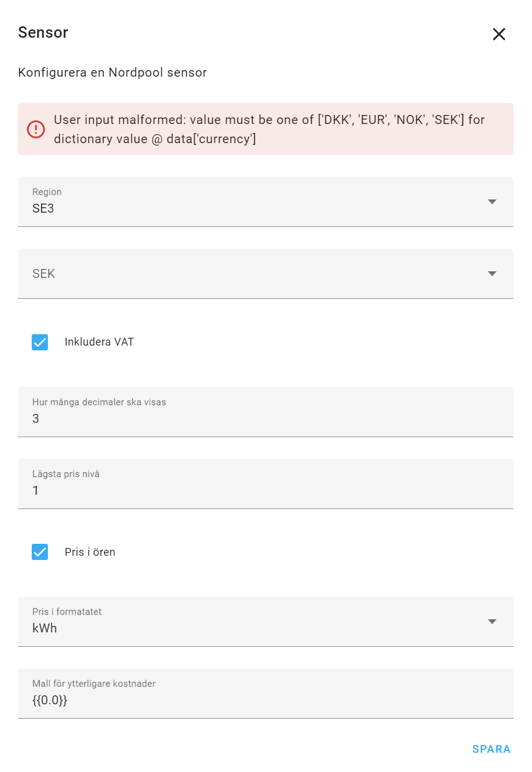The height and width of the screenshot is (772, 532).
Task: Select the Konfigurera en Nordpool sensor subtitle
Action: pyautogui.click(x=112, y=72)
